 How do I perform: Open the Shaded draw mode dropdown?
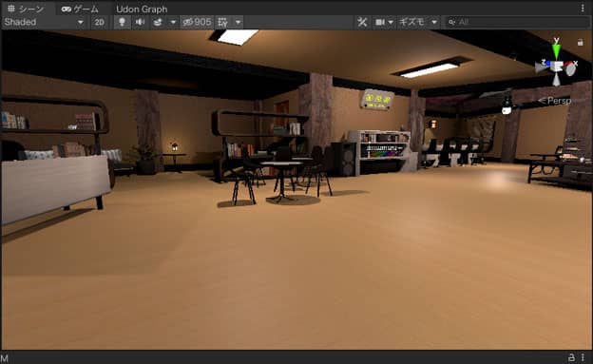[44, 22]
